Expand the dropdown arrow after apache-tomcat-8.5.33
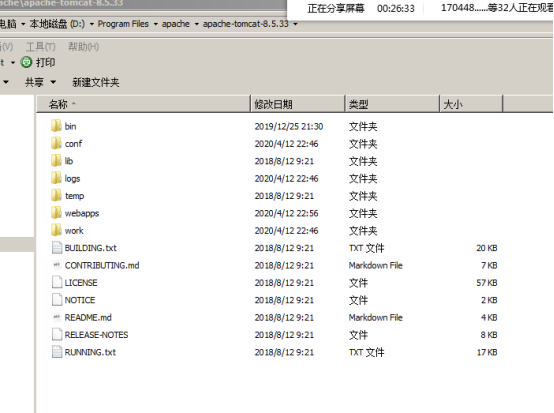The width and height of the screenshot is (554, 413). coord(295,24)
